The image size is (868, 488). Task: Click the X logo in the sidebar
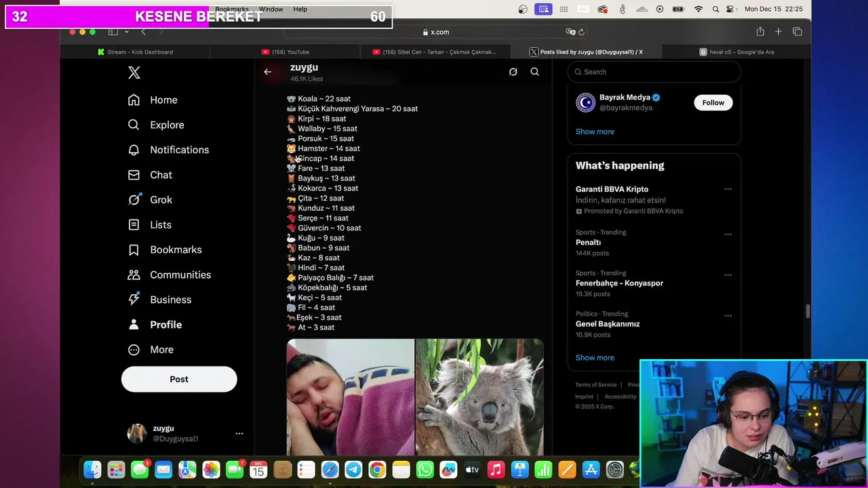[134, 73]
